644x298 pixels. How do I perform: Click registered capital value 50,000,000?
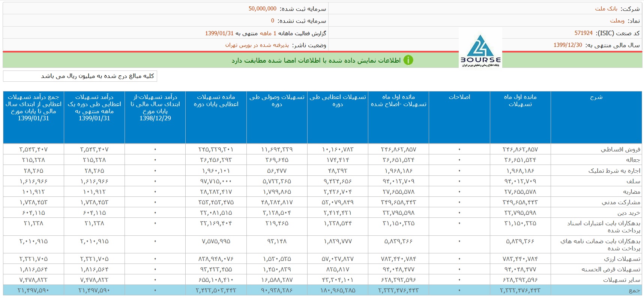click(x=262, y=9)
